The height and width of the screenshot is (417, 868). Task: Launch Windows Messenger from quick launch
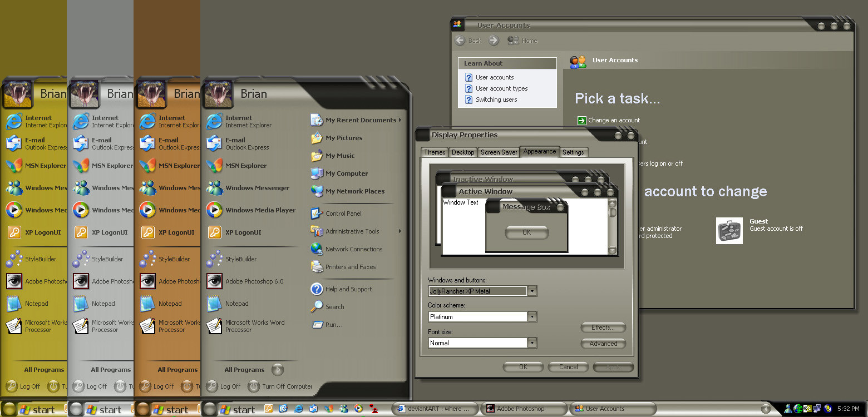pos(344,409)
